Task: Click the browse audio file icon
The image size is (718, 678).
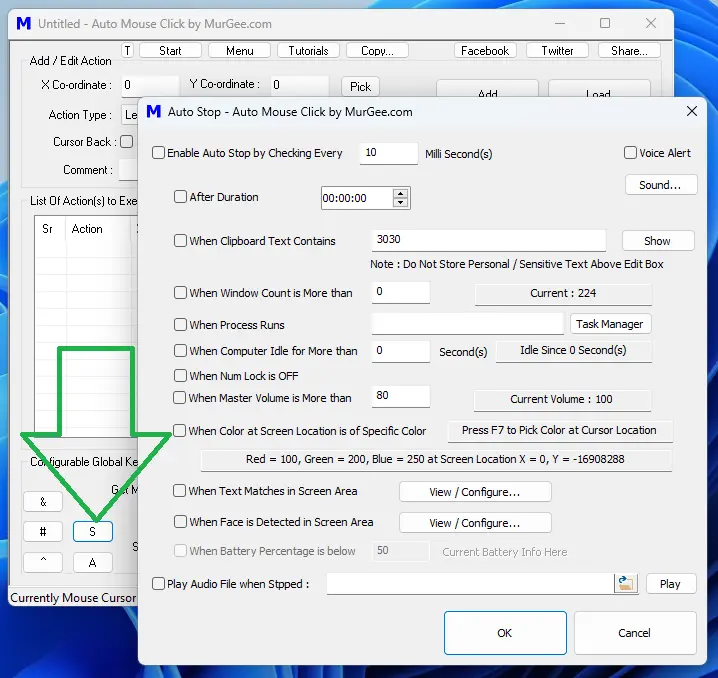Action: [x=626, y=584]
